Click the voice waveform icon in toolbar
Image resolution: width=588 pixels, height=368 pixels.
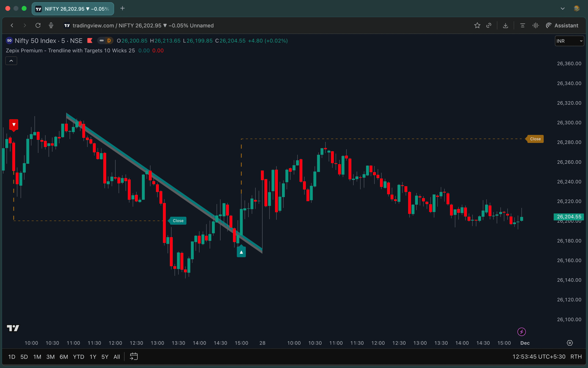pyautogui.click(x=535, y=25)
